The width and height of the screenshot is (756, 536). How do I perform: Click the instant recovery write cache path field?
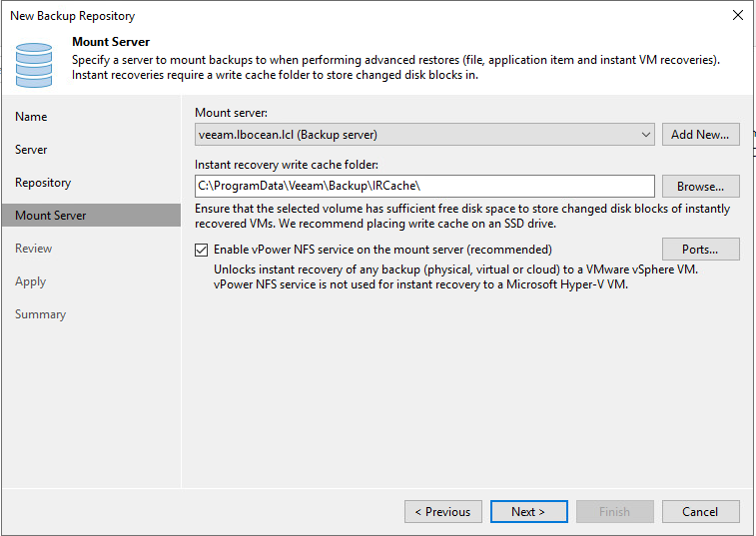tap(424, 187)
